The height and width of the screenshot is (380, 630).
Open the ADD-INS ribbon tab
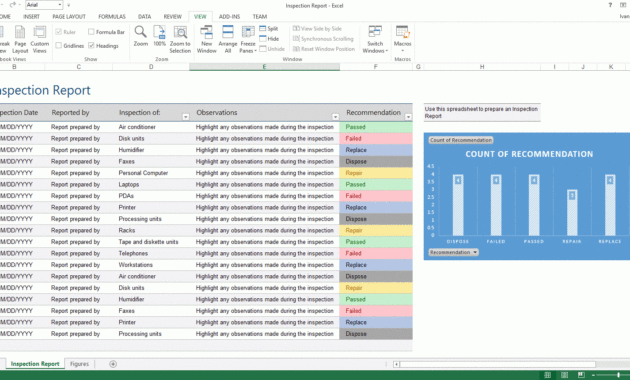tap(229, 16)
